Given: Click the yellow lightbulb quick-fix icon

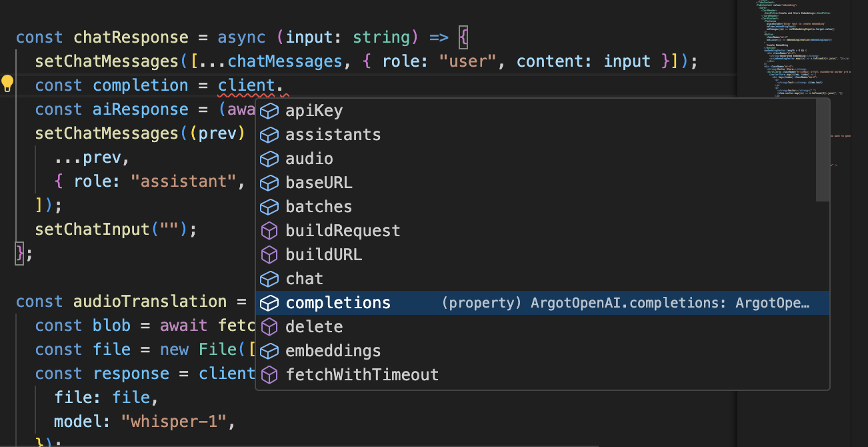Looking at the screenshot, I should coord(7,84).
